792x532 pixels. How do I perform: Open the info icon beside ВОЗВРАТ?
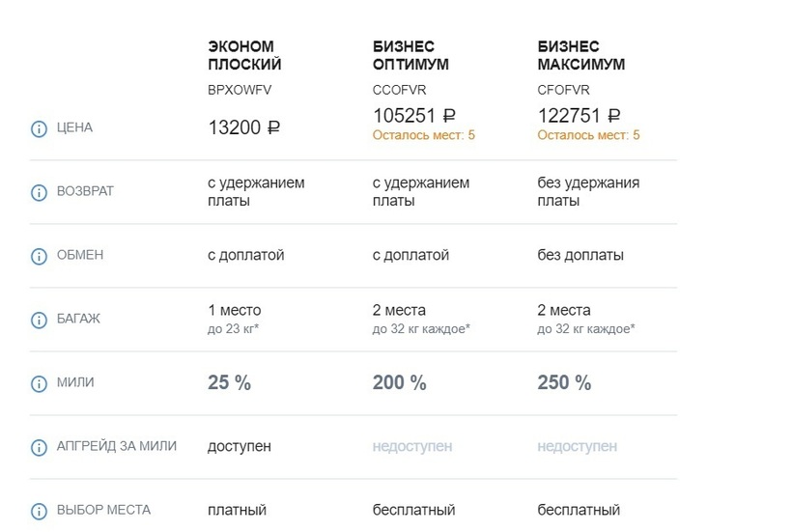point(39,192)
